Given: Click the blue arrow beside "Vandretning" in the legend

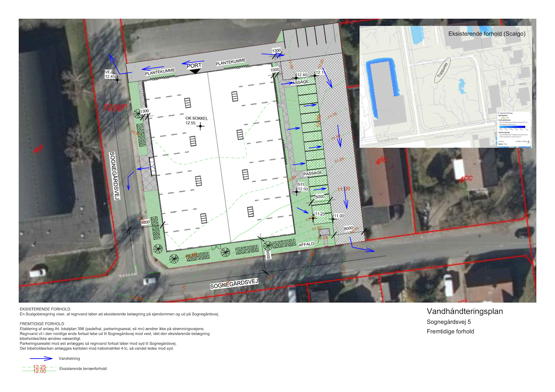Looking at the screenshot, I should click(x=41, y=359).
